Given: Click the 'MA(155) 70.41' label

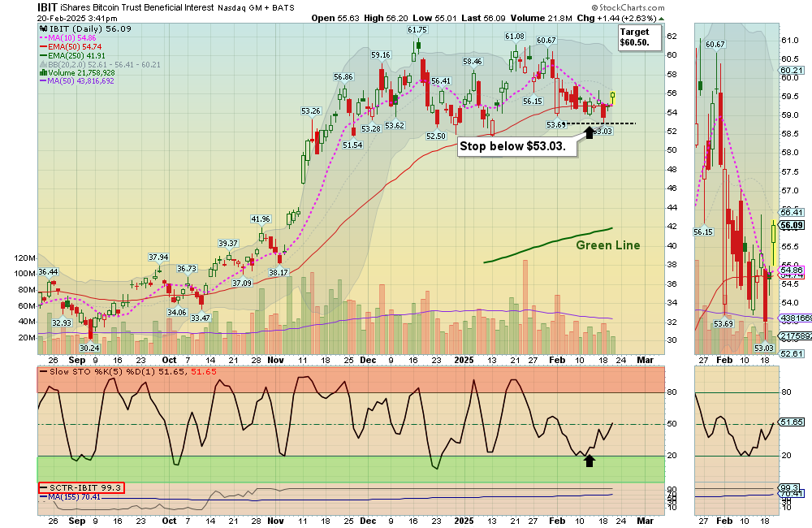Looking at the screenshot, I should click(x=70, y=497).
